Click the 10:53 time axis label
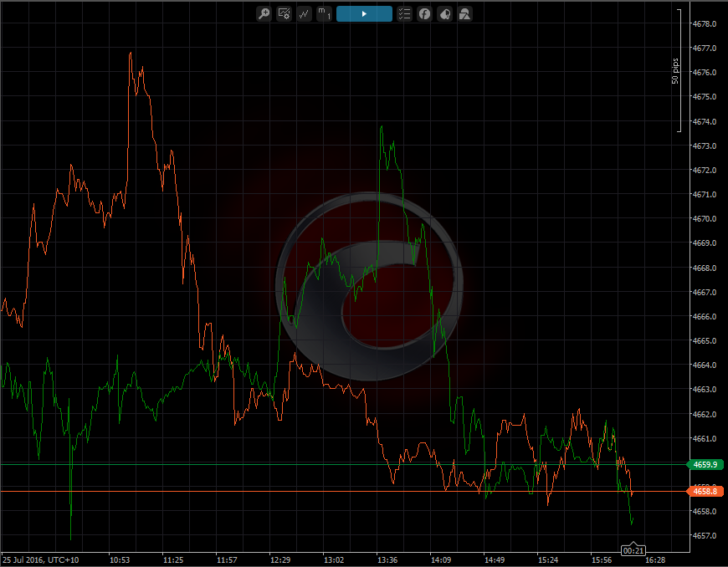Screen dimensions: 728x567 pos(120,560)
